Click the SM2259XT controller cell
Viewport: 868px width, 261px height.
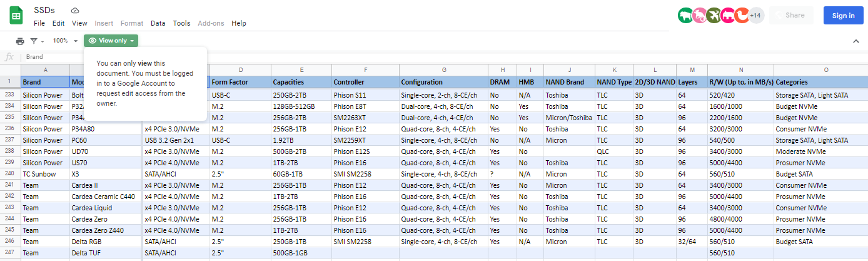tap(365, 140)
